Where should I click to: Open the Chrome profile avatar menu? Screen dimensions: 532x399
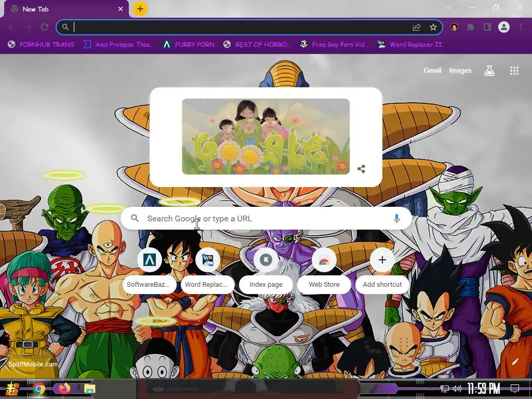[x=504, y=27]
